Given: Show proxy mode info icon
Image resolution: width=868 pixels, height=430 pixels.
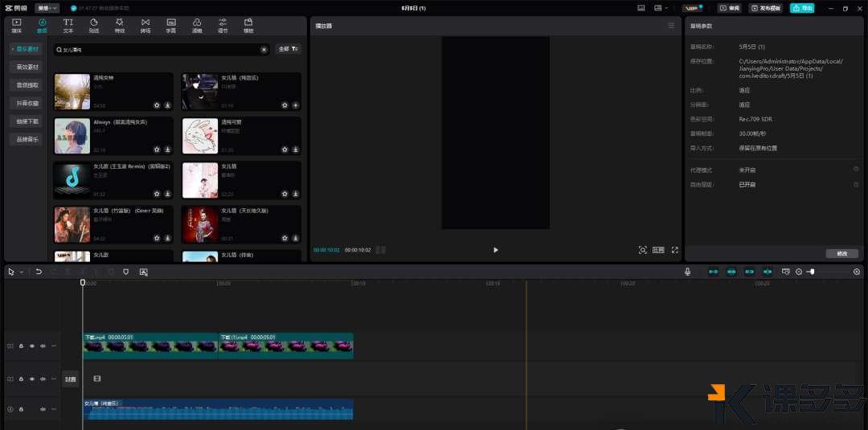Looking at the screenshot, I should click(856, 169).
